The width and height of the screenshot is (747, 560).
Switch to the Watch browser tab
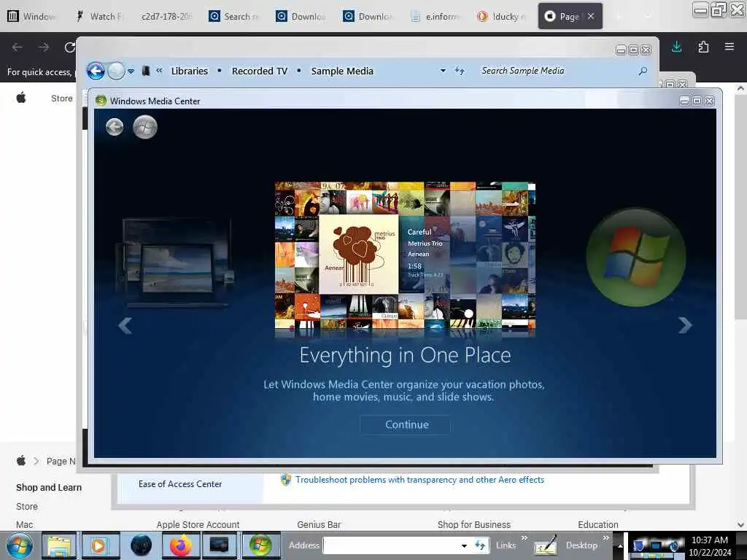pos(100,16)
